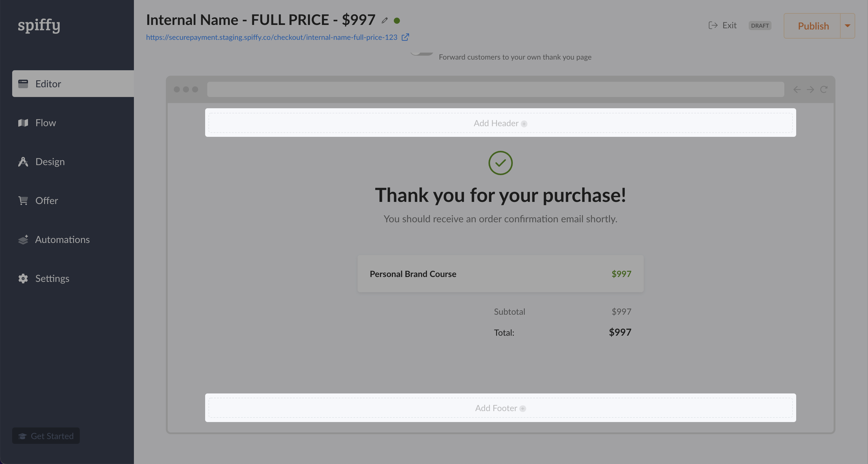Click the browser mockup refresh icon
Viewport: 868px width, 464px height.
pos(824,89)
